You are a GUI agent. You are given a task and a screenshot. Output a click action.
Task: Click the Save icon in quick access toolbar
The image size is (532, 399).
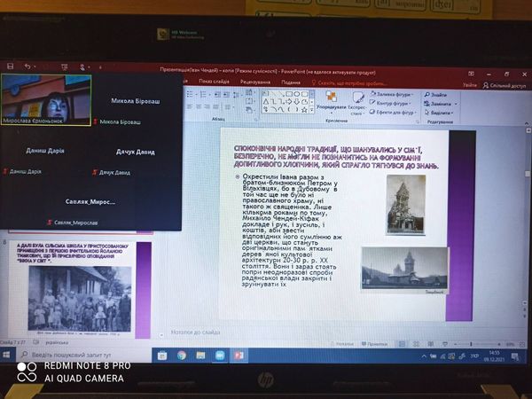tap(10, 66)
